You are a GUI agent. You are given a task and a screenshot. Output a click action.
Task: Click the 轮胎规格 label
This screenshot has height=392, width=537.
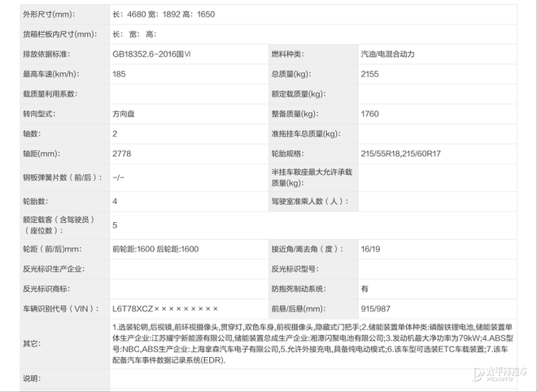(288, 154)
